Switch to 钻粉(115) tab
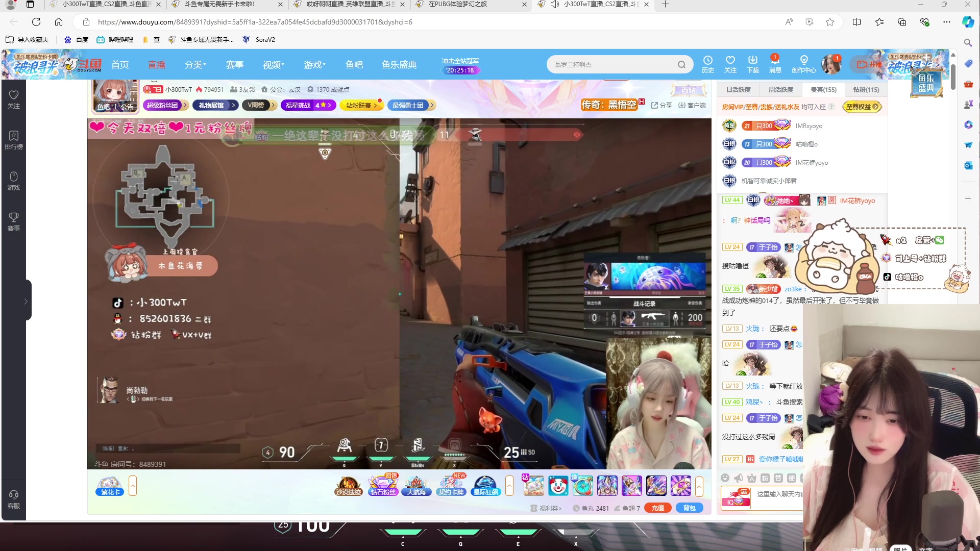980x551 pixels. (866, 89)
